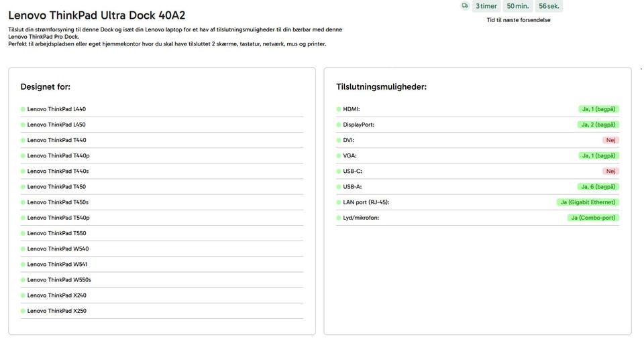Select 'Lenovo ThinkPad W550s' row
This screenshot has width=644, height=343.
point(162,280)
